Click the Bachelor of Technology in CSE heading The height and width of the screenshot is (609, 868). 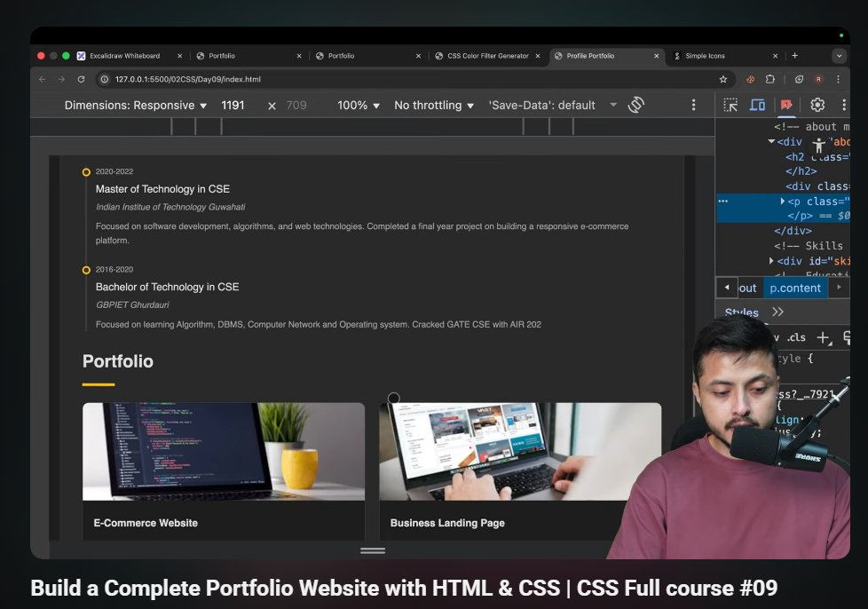[167, 287]
